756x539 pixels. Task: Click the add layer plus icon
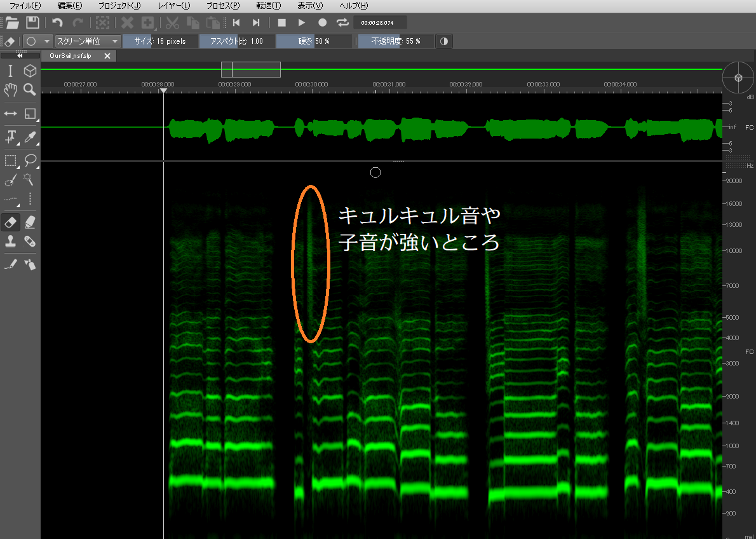(147, 23)
